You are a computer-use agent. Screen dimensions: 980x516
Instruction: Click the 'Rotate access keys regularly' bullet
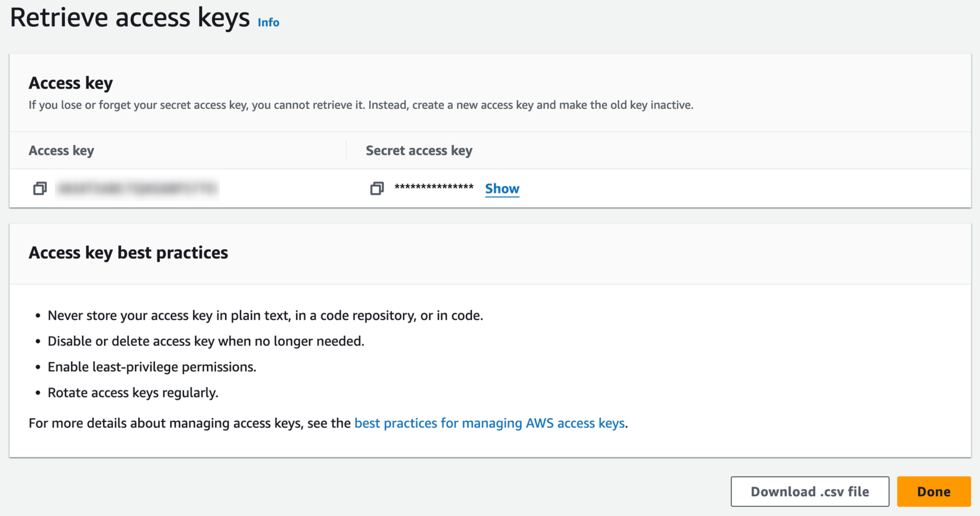pyautogui.click(x=133, y=392)
